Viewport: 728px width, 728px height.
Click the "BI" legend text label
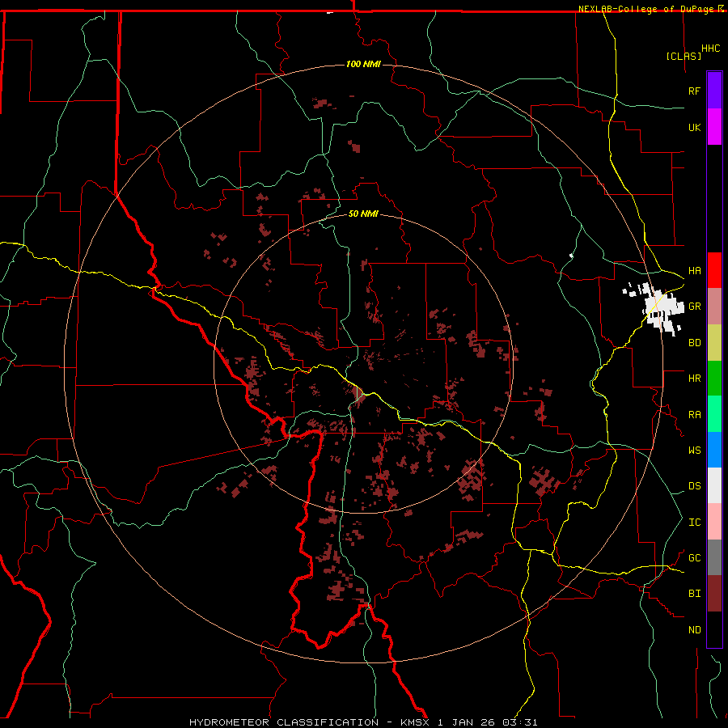coord(695,594)
